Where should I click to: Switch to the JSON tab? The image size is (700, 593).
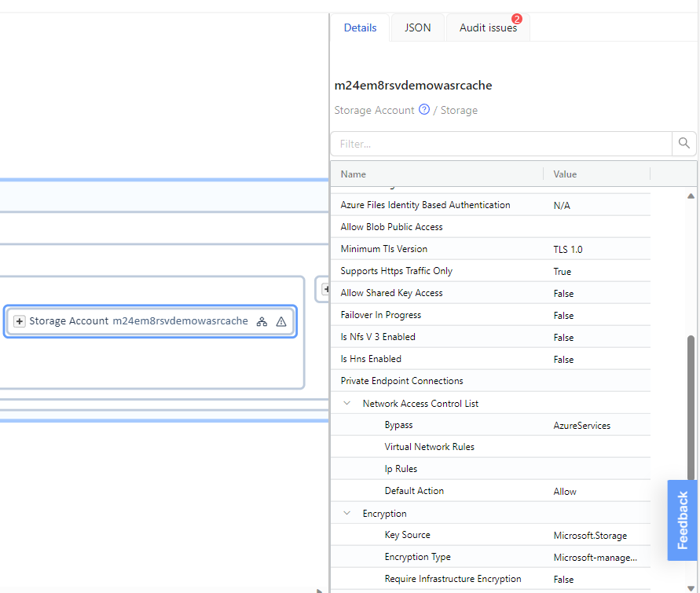(x=417, y=27)
